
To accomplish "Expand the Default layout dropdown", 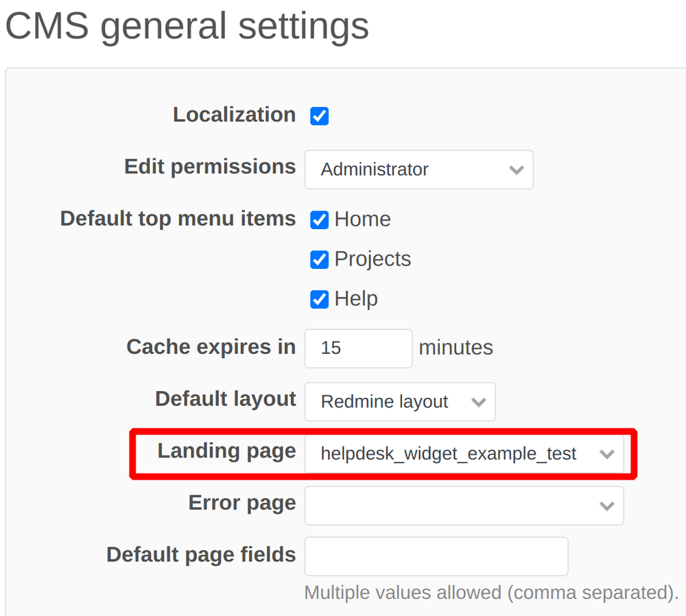I will click(x=399, y=401).
